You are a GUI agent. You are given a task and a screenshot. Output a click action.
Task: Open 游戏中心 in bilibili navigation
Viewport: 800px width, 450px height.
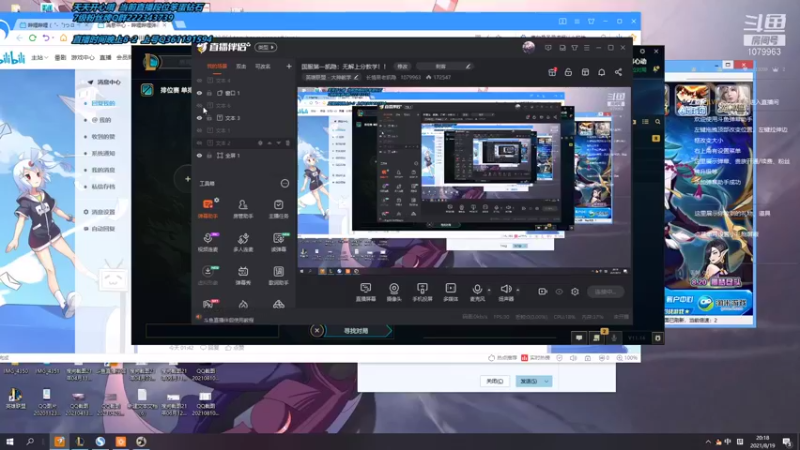[x=82, y=58]
